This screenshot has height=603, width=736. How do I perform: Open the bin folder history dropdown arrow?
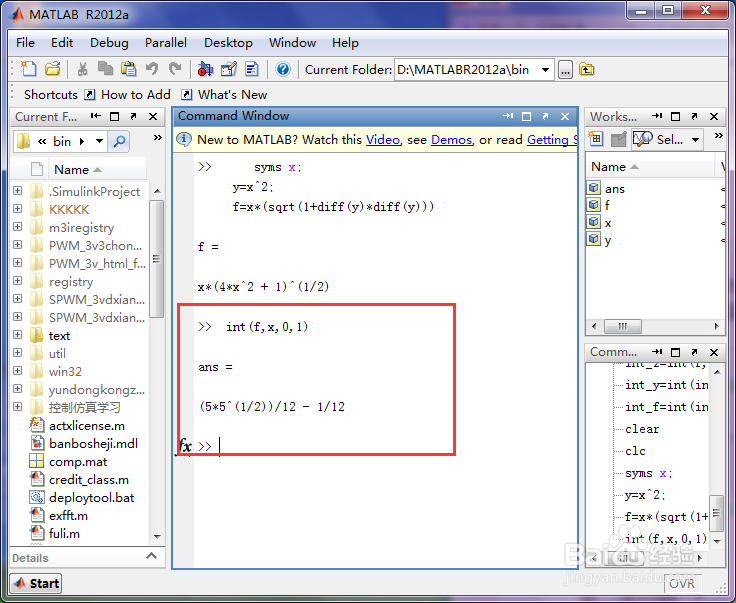[99, 141]
